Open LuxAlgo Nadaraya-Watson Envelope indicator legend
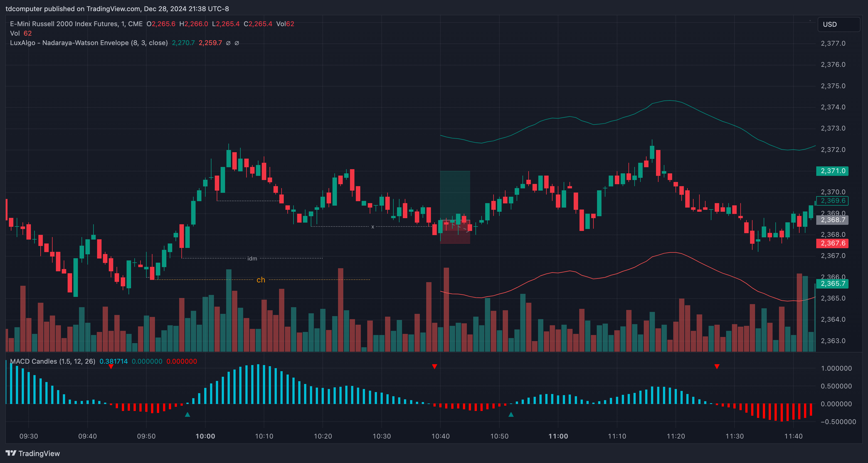This screenshot has height=463, width=868. coord(89,43)
